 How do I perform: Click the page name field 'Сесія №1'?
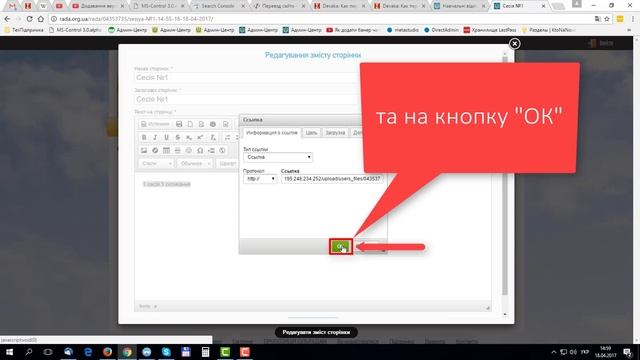[247, 78]
